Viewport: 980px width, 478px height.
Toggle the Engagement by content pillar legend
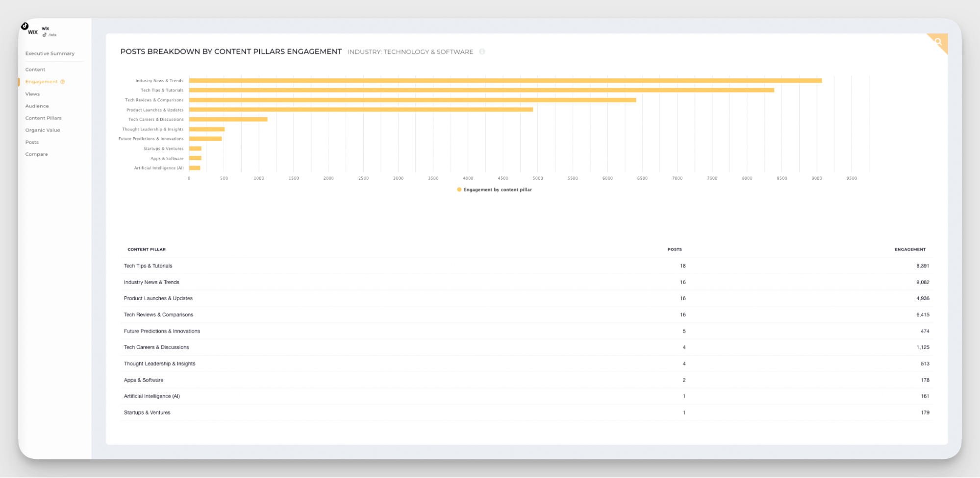(497, 190)
